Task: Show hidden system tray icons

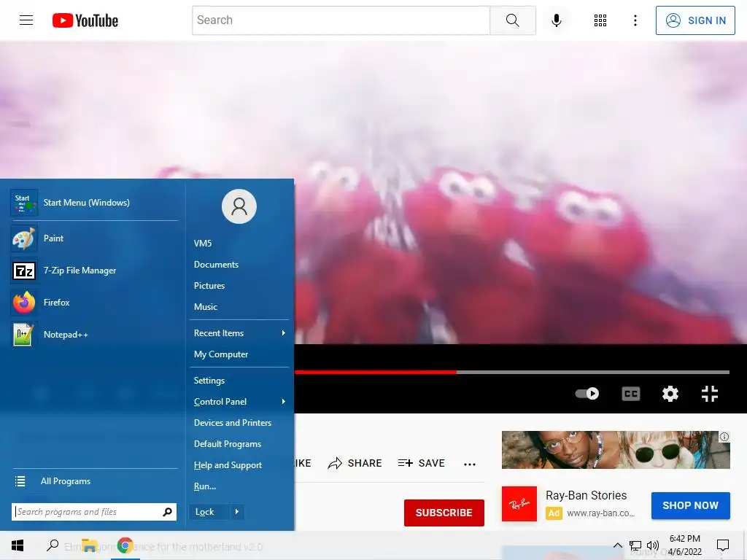Action: [x=617, y=545]
